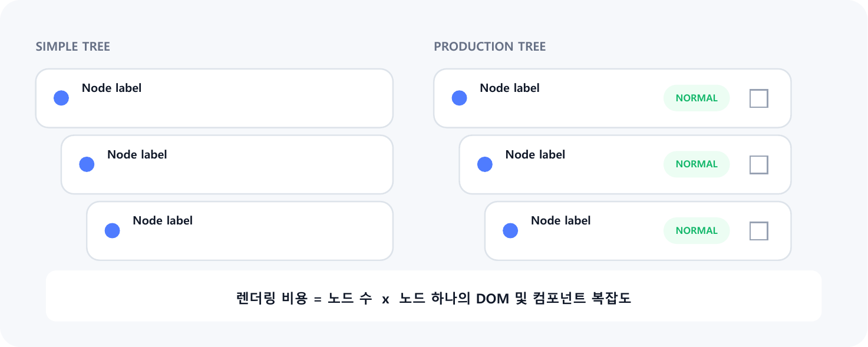Screen dimensions: 868x347
Task: Select the blue dot of the top Production Tree node
Action: point(459,98)
